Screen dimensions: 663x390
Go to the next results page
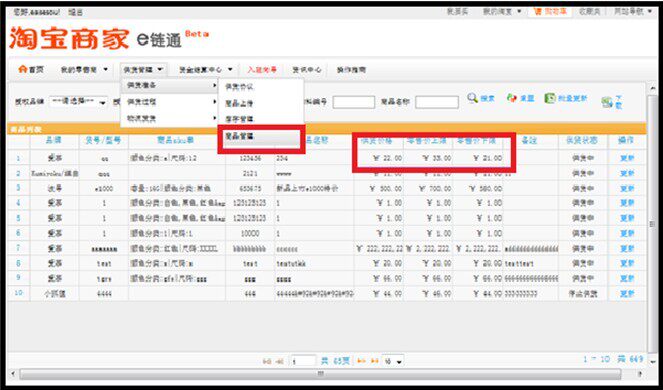click(x=362, y=361)
